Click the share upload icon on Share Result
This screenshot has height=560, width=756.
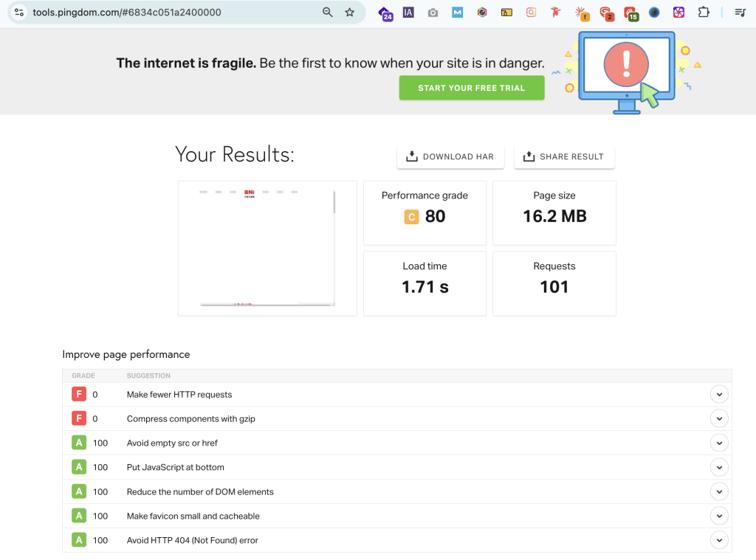(x=529, y=156)
